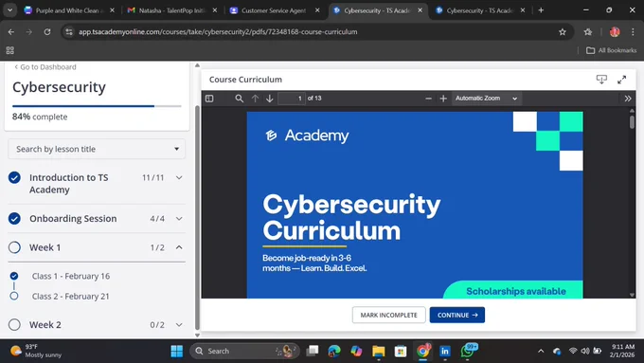Open Class 1 - February 16 lesson
This screenshot has width=644, height=363.
(x=71, y=276)
